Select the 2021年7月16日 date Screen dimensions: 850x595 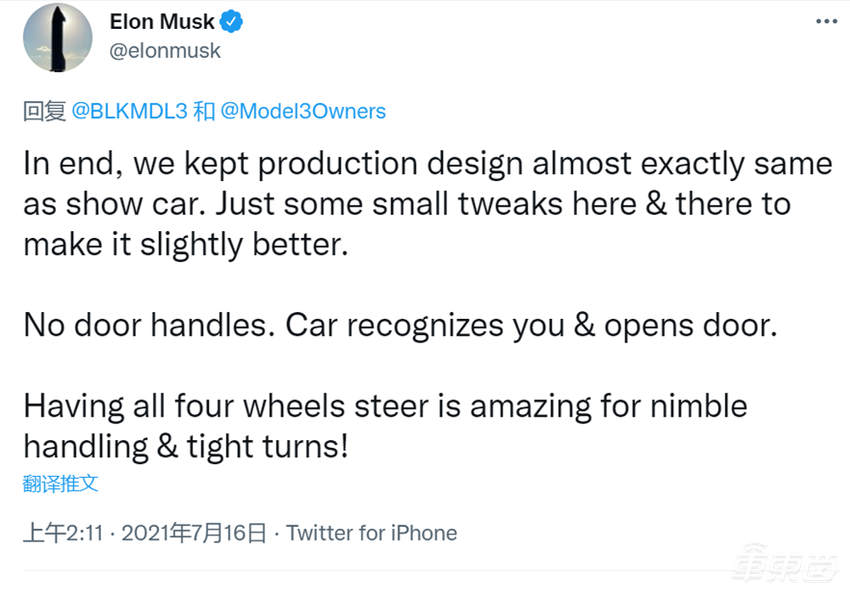[x=194, y=533]
